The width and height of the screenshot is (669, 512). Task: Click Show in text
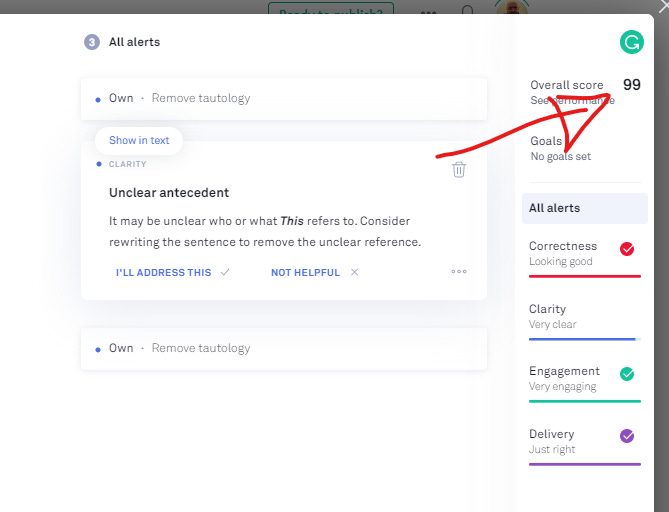139,140
